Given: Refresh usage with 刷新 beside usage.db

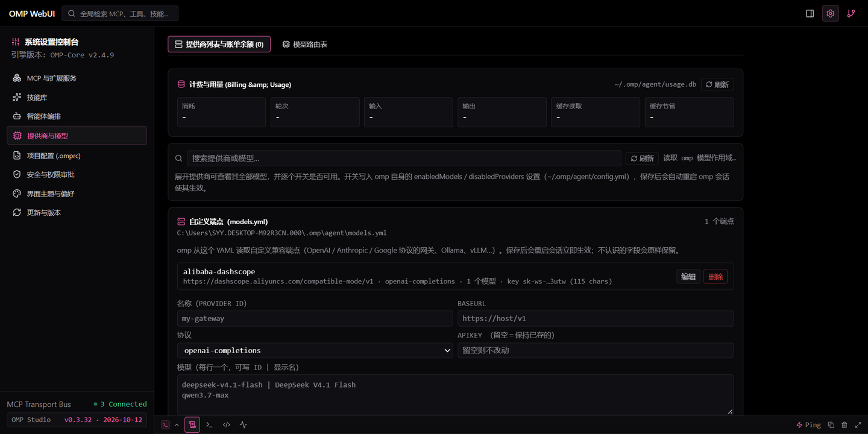Looking at the screenshot, I should pos(717,85).
